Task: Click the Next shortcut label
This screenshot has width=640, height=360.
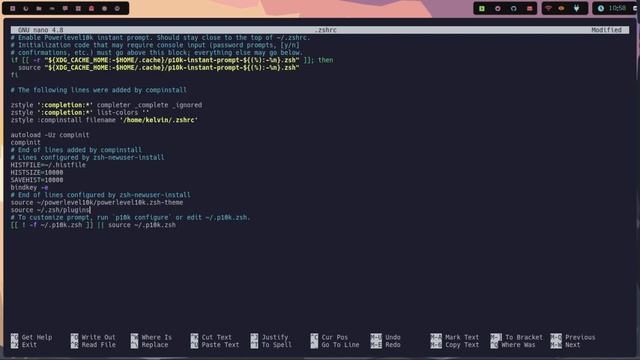Action: click(x=573, y=345)
